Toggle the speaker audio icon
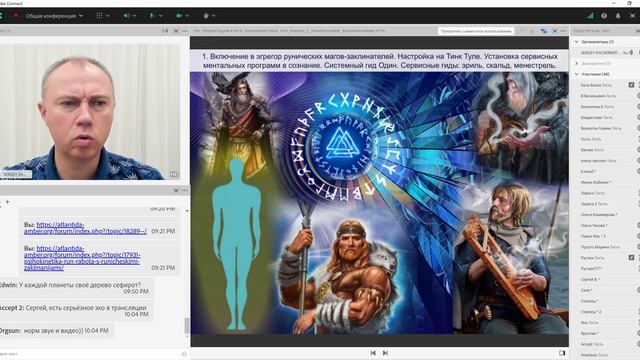This screenshot has height=360, width=640. pos(126,16)
